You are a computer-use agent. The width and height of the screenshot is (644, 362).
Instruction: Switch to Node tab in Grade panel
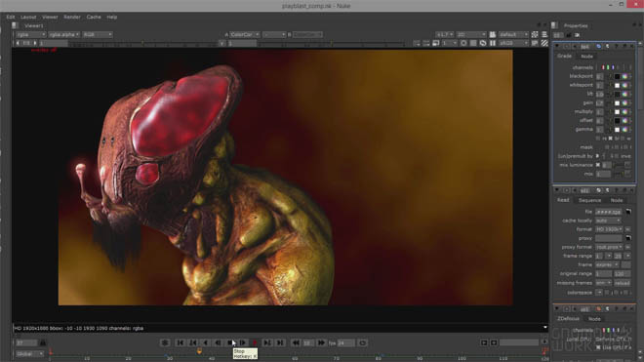pos(586,57)
